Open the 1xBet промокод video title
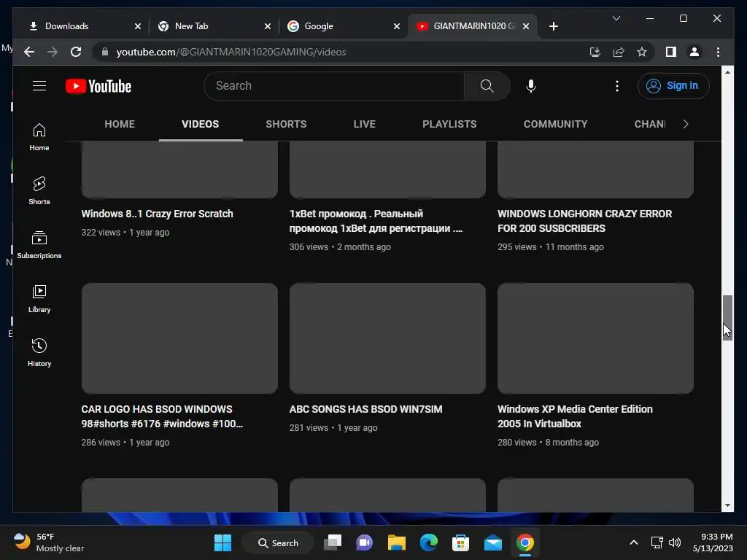Viewport: 747px width, 560px height. coord(376,221)
